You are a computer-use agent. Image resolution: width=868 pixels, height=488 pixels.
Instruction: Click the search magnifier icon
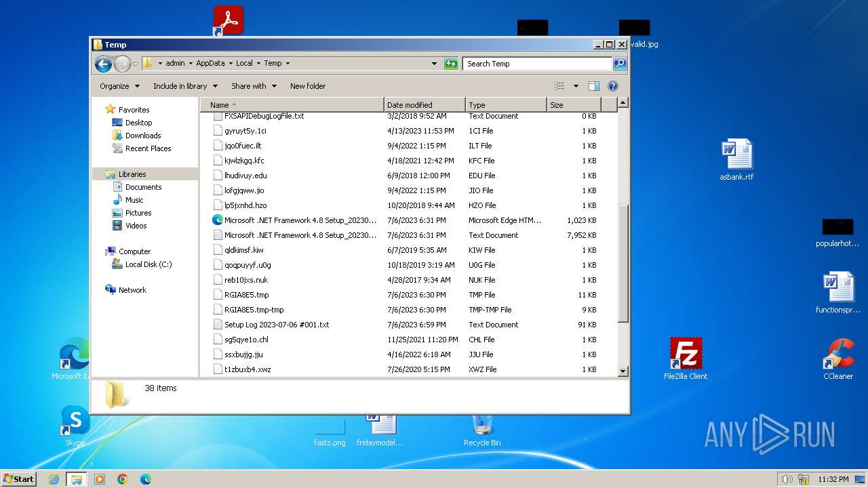coord(619,64)
